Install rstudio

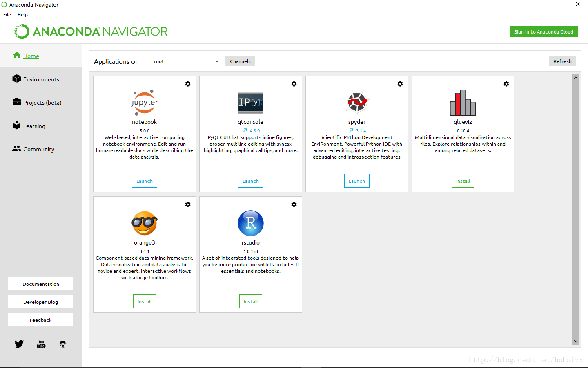[x=251, y=301]
